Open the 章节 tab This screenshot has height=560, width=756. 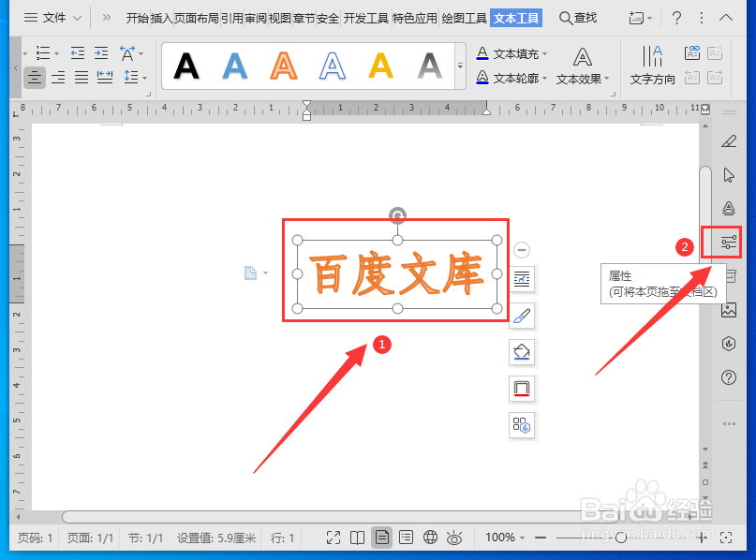(304, 19)
